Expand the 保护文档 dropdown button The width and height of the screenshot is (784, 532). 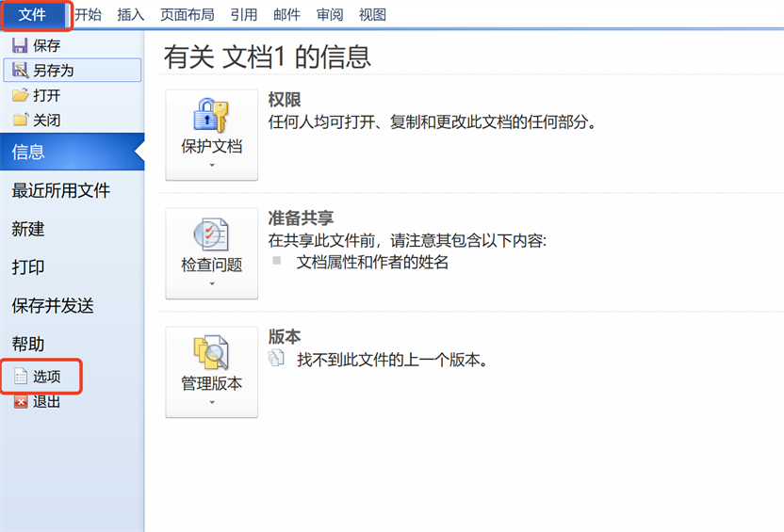pyautogui.click(x=211, y=134)
